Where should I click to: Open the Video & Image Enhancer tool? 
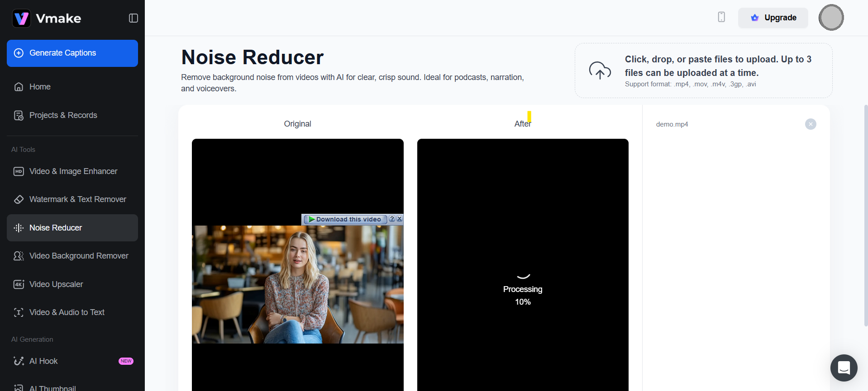coord(73,171)
